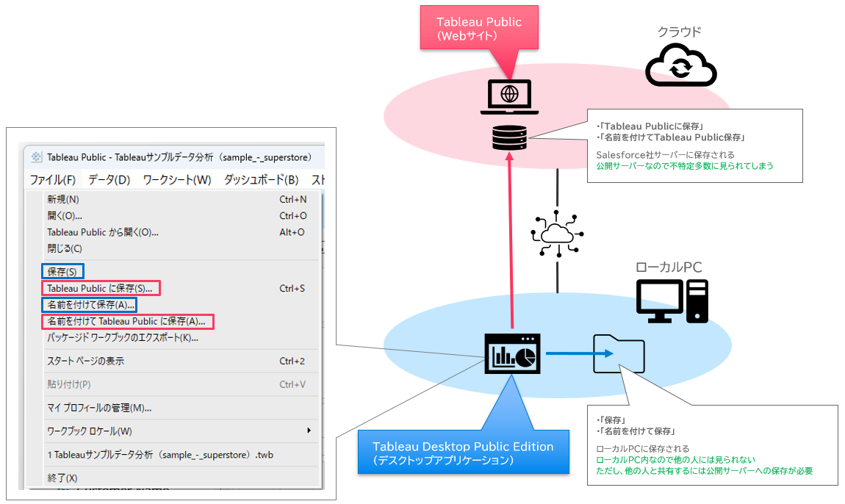Click the cloud network nodes icon

(557, 234)
